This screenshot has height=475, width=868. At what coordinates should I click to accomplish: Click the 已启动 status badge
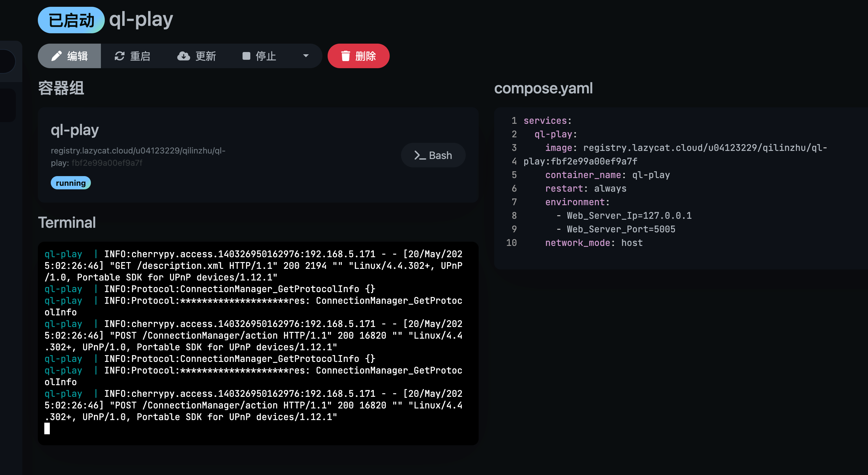[71, 20]
